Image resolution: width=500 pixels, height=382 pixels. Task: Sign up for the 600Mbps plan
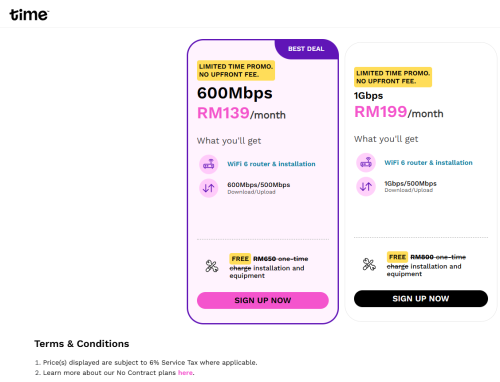(x=263, y=300)
